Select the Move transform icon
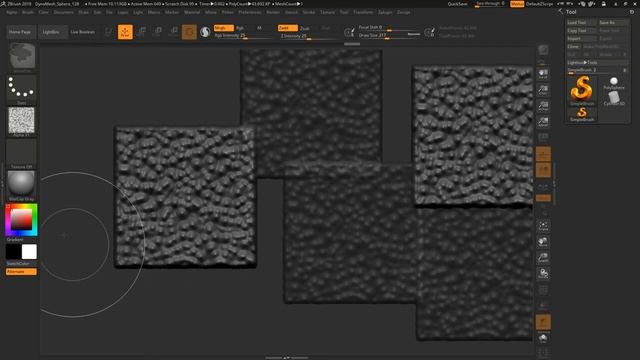 (x=142, y=32)
